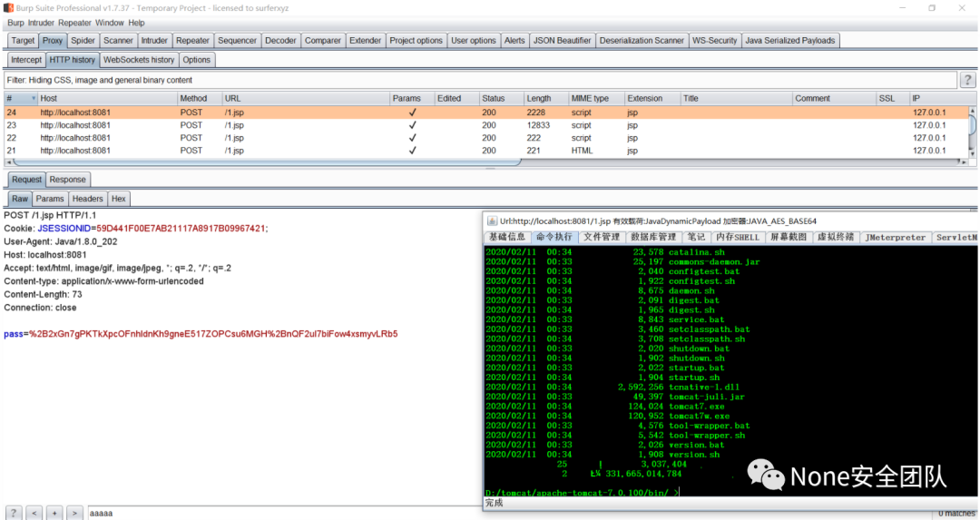Show the Params view of the request

pos(49,199)
